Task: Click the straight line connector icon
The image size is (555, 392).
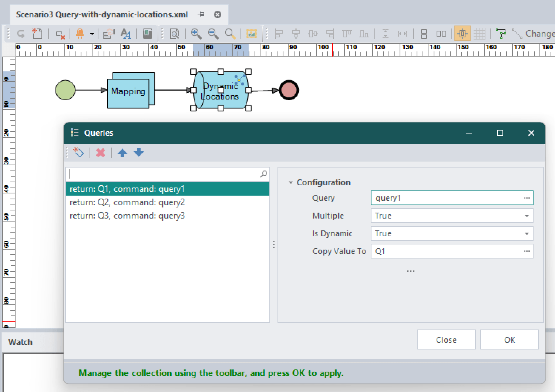Action: click(517, 34)
